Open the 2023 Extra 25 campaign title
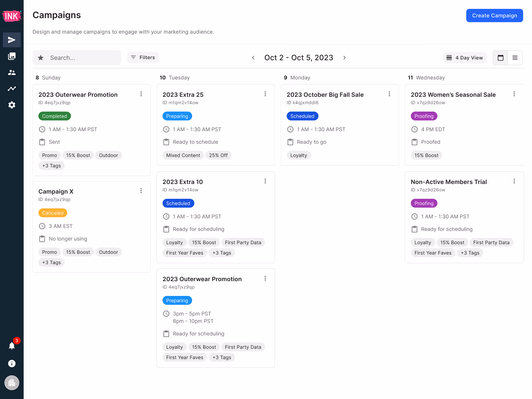532x399 pixels. pos(183,95)
